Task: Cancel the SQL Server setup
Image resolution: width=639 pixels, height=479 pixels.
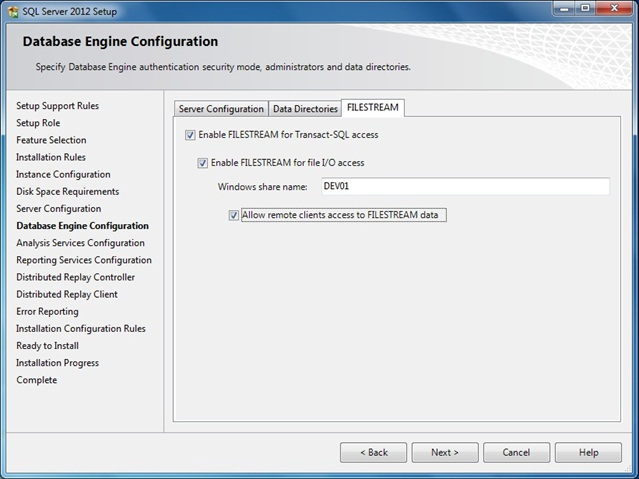Action: [516, 453]
